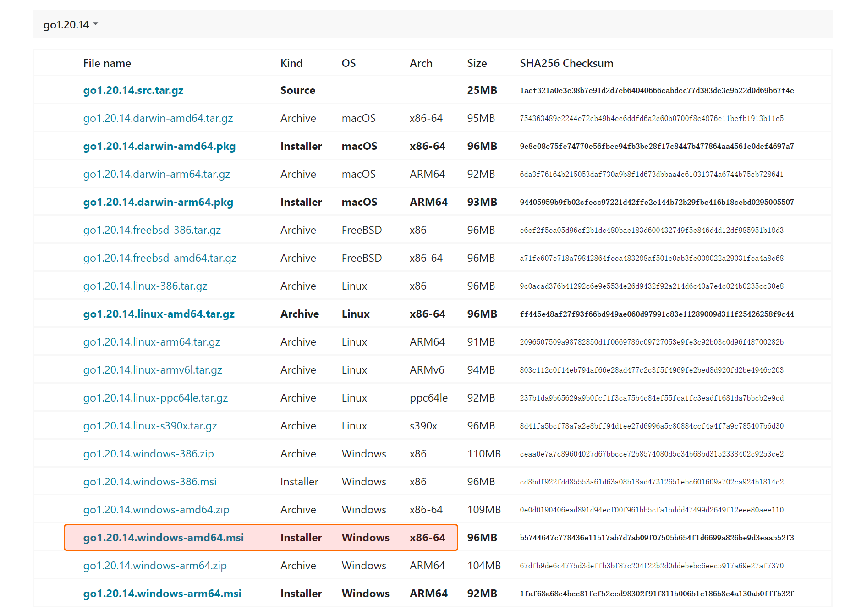Screen dimensions: 845x616
Task: Download go1.20.14.src.tar.gz source archive
Action: coord(133,90)
